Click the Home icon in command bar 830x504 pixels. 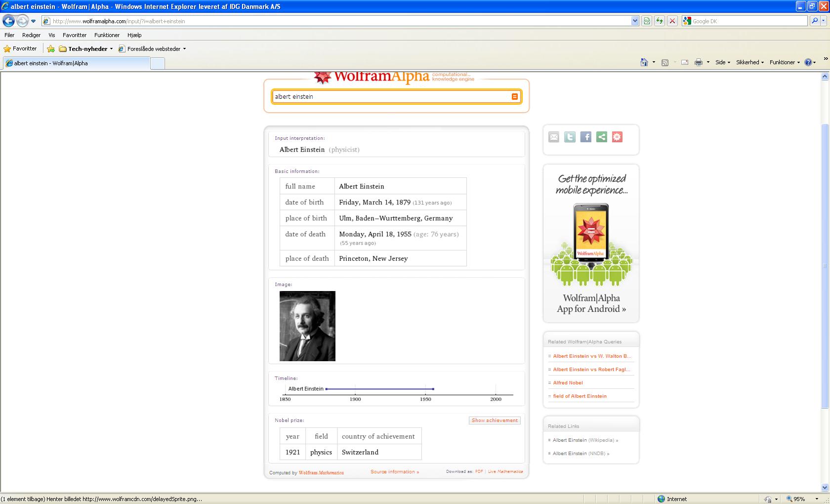[644, 62]
